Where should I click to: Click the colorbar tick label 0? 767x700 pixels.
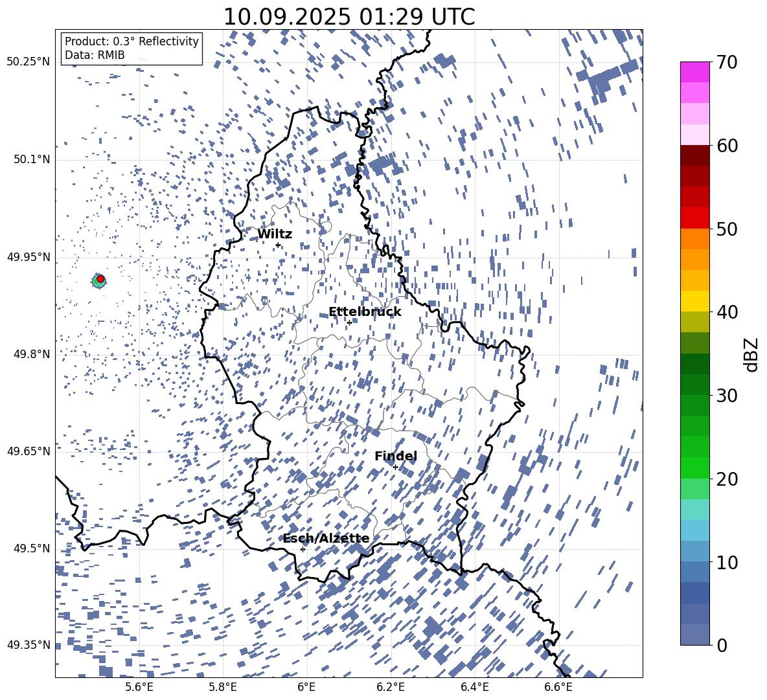[x=722, y=646]
